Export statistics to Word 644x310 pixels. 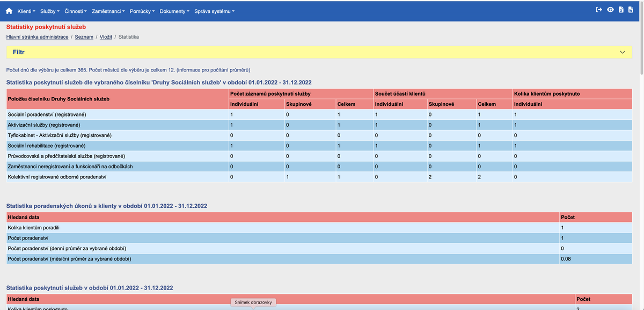coord(631,9)
